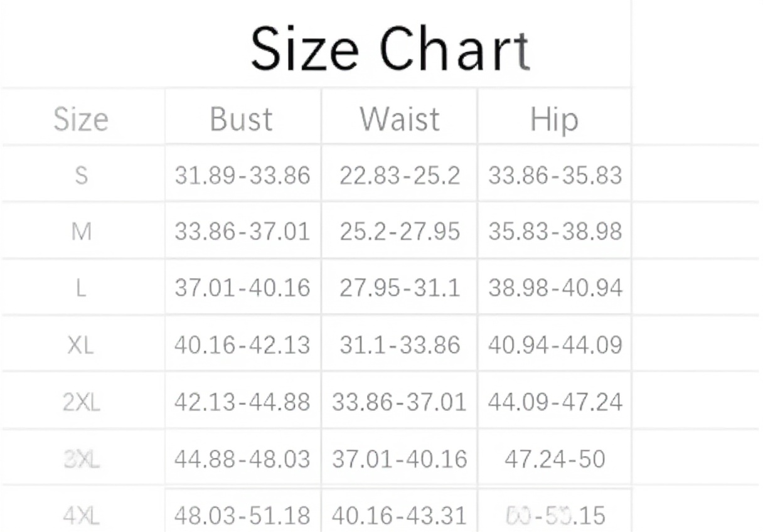This screenshot has width=763, height=532.
Task: Select bust cell 48.03-51.18
Action: (x=242, y=516)
